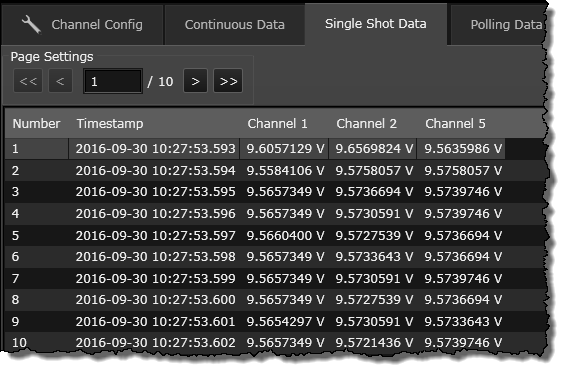Image resolution: width=565 pixels, height=372 pixels.
Task: Go to next page with > button
Action: coord(195,81)
